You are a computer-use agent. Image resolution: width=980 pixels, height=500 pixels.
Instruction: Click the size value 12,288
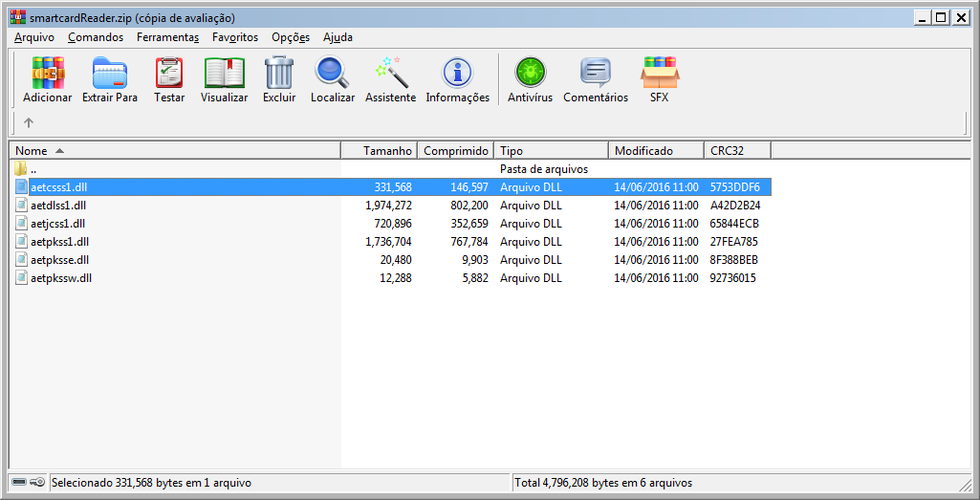[x=396, y=278]
